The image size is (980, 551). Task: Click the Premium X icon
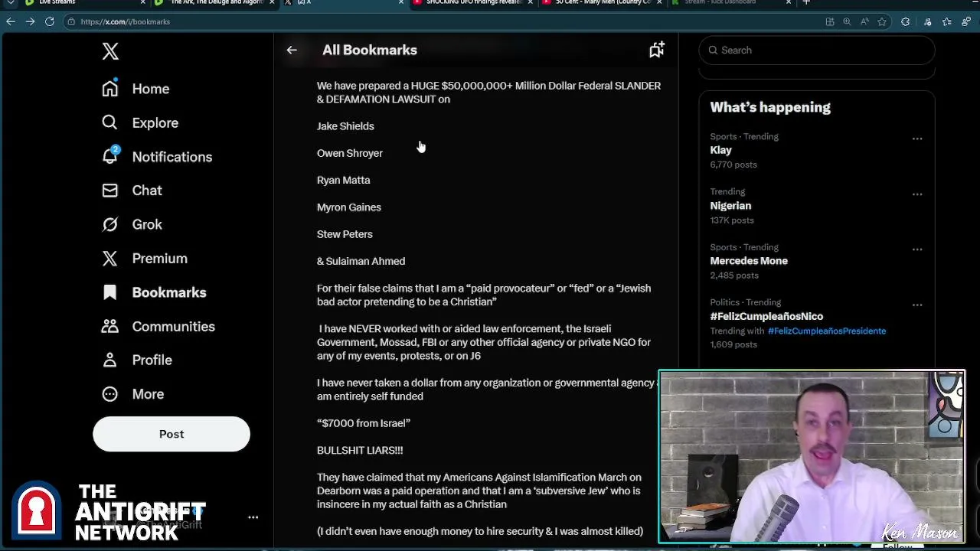(110, 259)
